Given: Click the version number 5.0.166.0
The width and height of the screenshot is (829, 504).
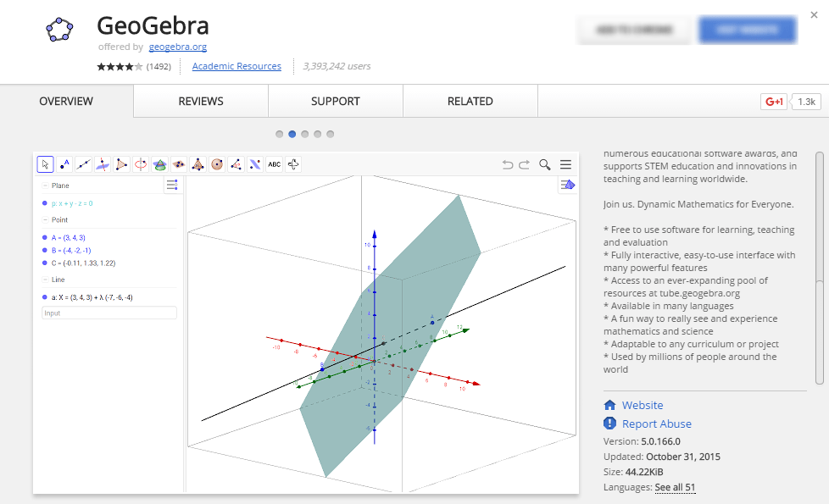Looking at the screenshot, I should click(x=661, y=441).
